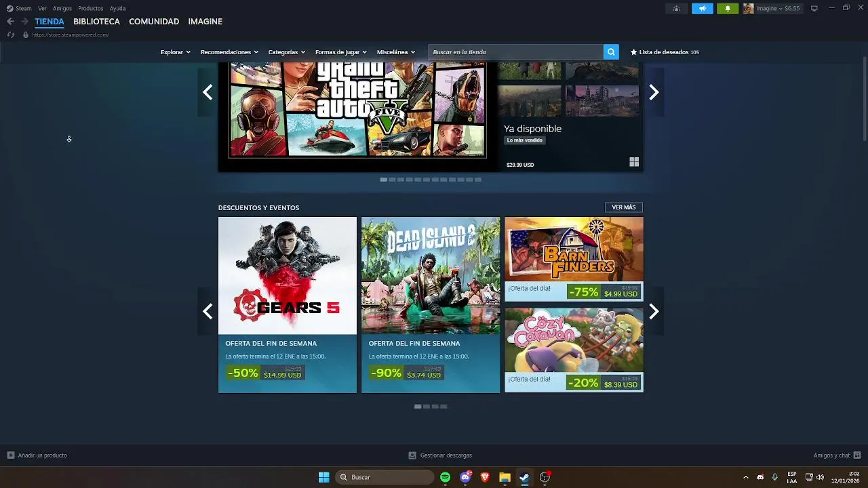The image size is (868, 488).
Task: Open the Barn Finders daily deal
Action: (x=574, y=259)
